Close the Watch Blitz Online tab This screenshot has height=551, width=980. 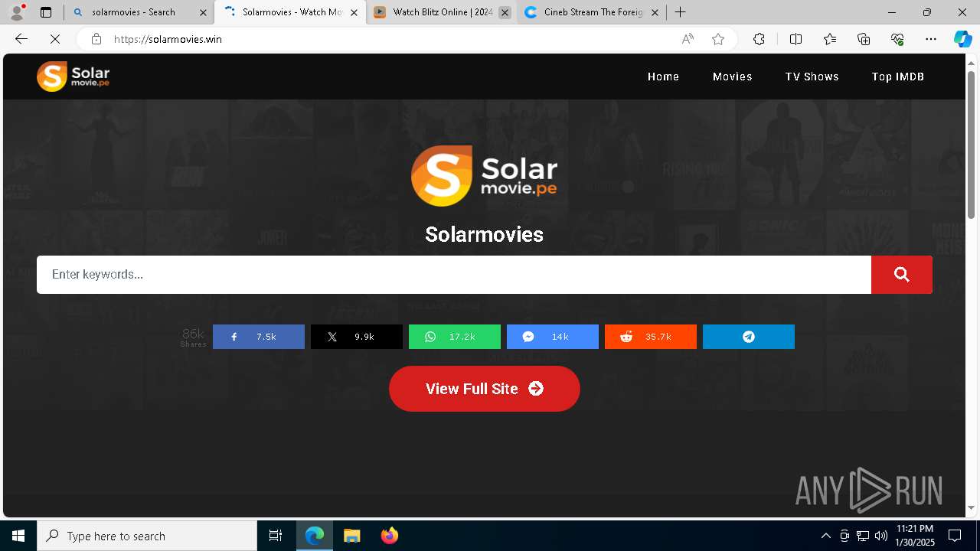(x=505, y=12)
